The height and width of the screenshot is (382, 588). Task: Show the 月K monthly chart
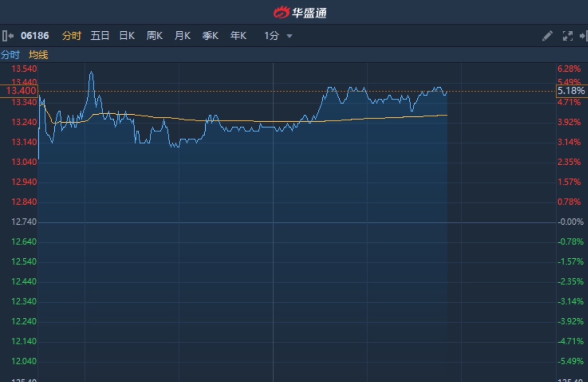(182, 36)
